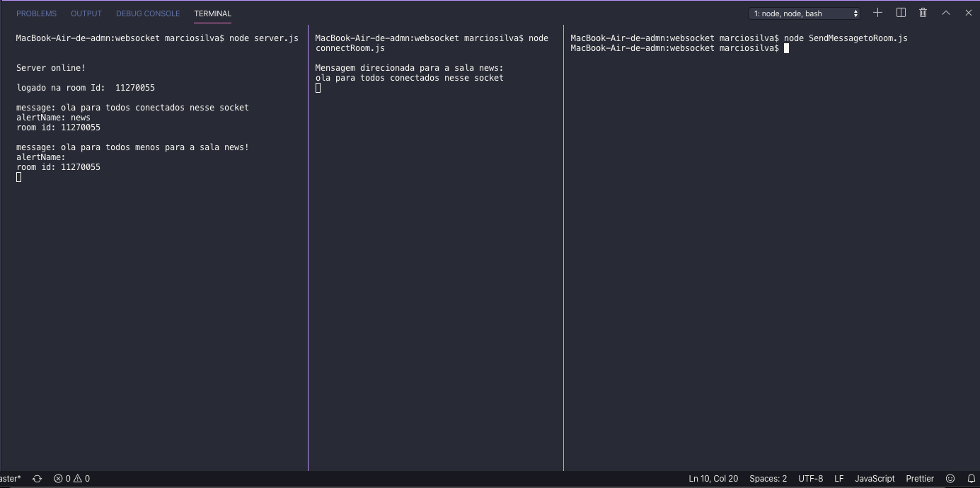Change end of line sequence LF
This screenshot has height=488, width=980.
[x=838, y=479]
